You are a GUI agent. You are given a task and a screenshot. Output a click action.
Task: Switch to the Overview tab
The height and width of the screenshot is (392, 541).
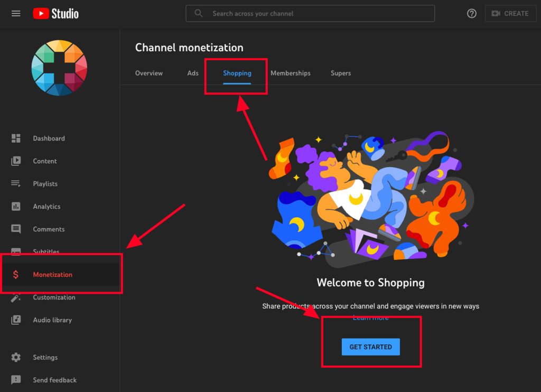(x=148, y=73)
